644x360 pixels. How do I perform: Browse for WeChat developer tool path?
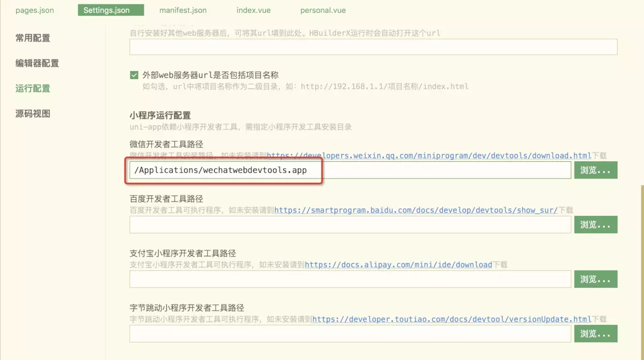pos(595,170)
